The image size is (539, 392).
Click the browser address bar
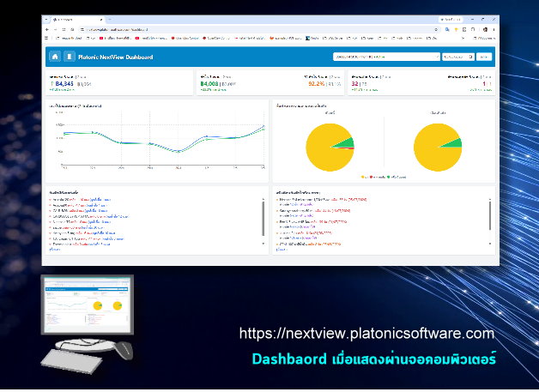tap(257, 29)
